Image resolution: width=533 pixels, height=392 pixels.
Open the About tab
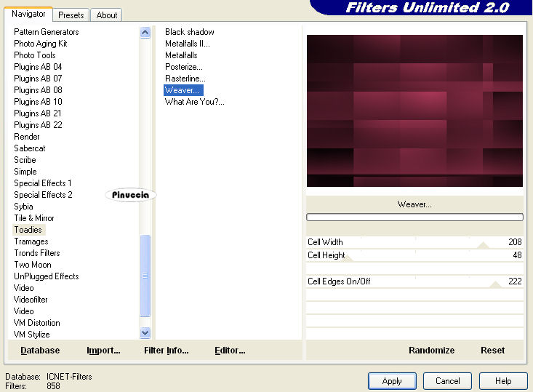point(106,15)
